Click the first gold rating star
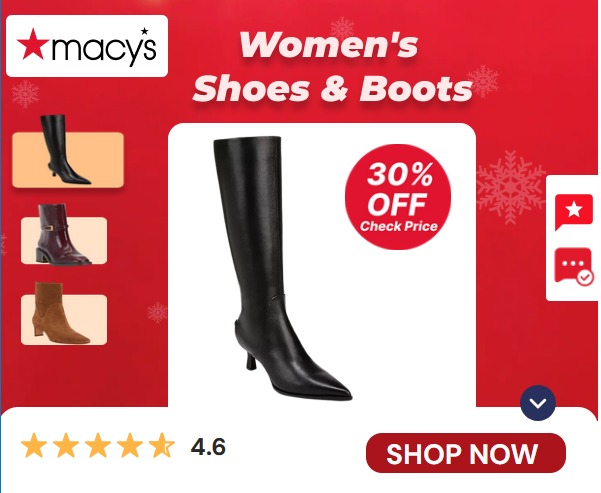This screenshot has width=601, height=493. pyautogui.click(x=34, y=445)
